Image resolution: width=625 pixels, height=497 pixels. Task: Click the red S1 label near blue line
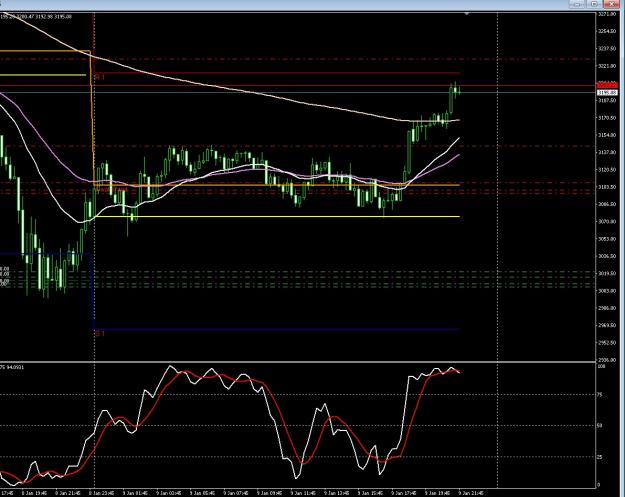100,334
